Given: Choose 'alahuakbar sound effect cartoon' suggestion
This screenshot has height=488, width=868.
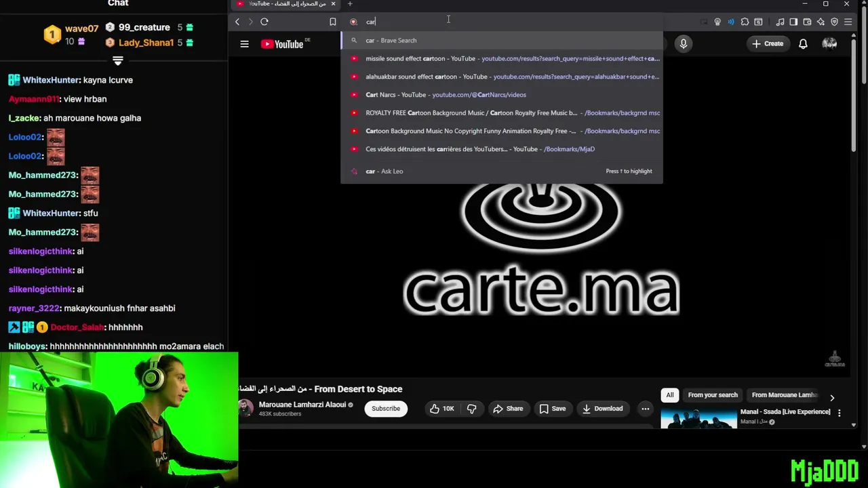Looking at the screenshot, I should [x=502, y=77].
